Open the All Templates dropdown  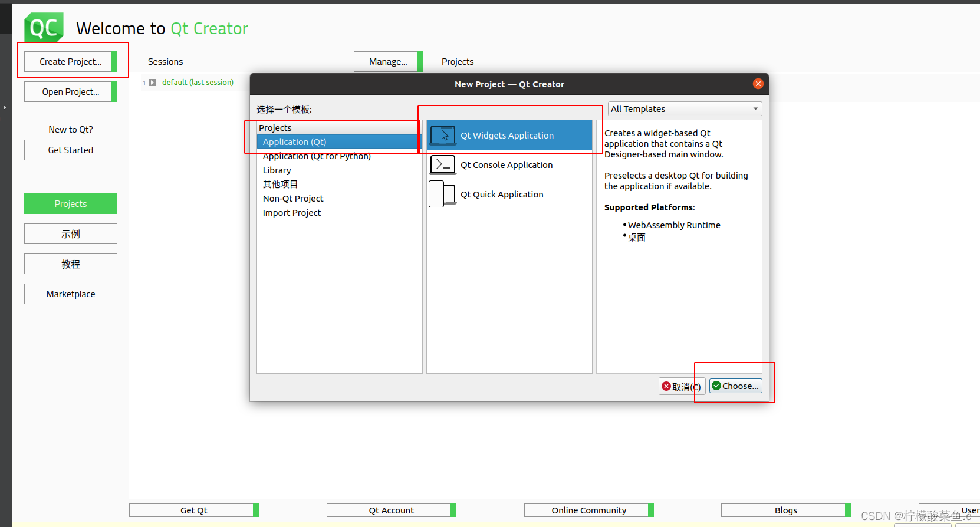tap(685, 109)
